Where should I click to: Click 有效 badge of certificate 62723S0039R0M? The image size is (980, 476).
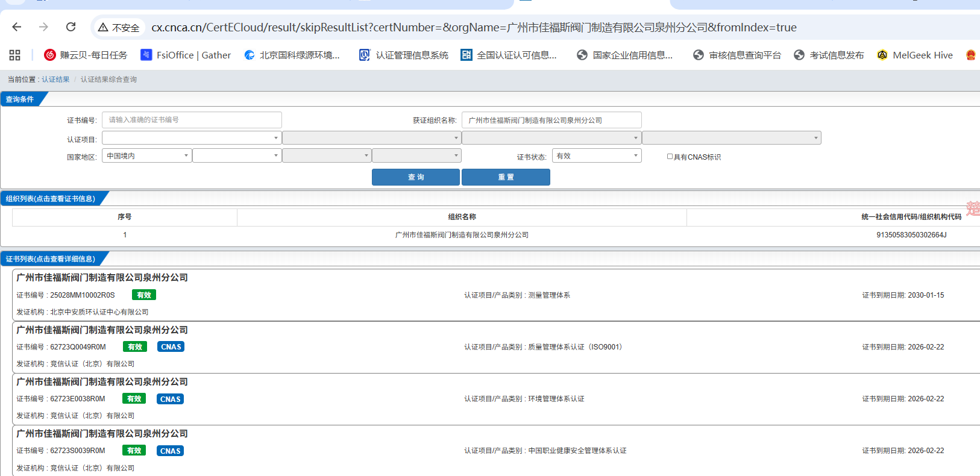pos(134,450)
